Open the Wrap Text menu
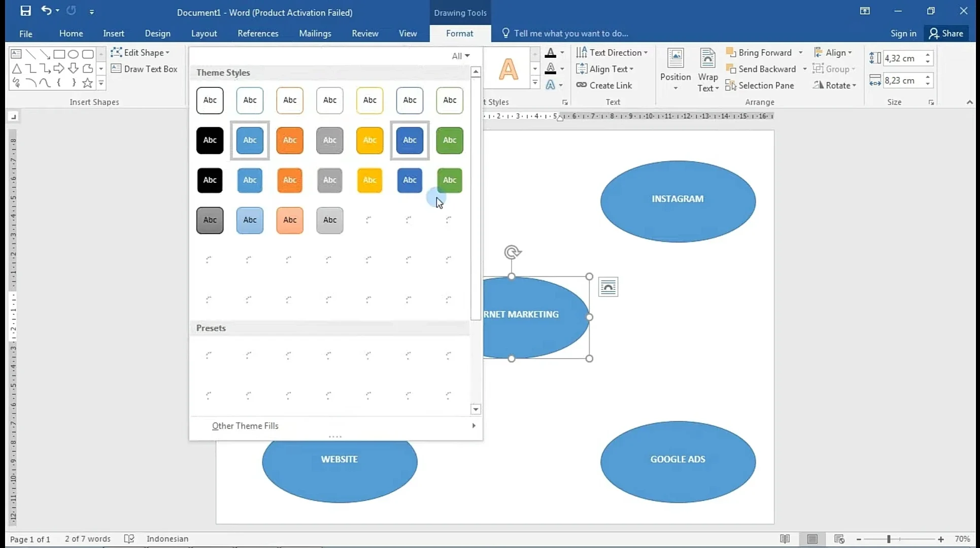This screenshot has width=980, height=548. click(708, 70)
